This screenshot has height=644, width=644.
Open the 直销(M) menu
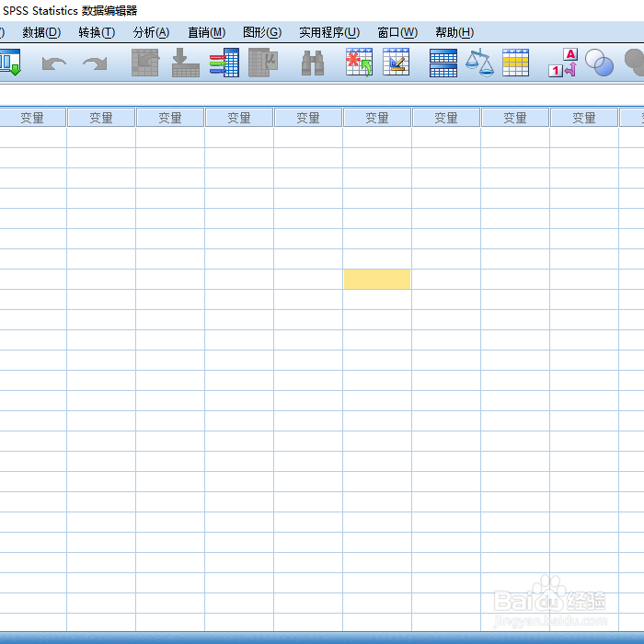207,32
